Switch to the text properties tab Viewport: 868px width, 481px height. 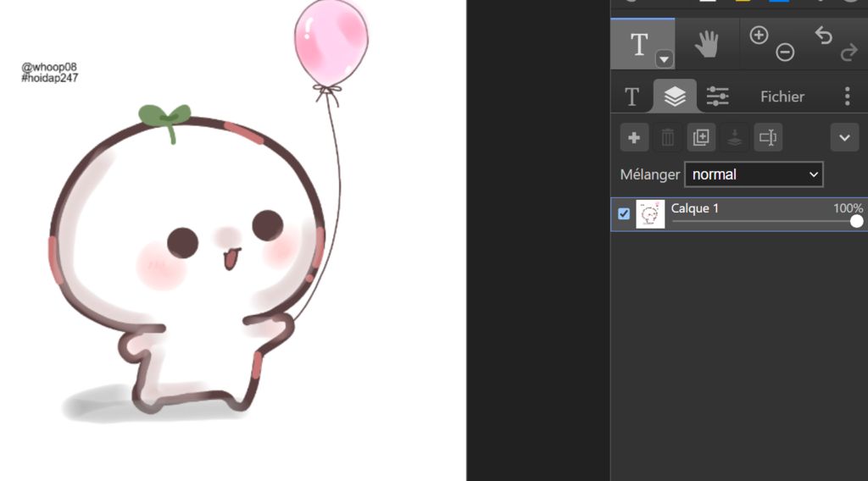click(632, 97)
